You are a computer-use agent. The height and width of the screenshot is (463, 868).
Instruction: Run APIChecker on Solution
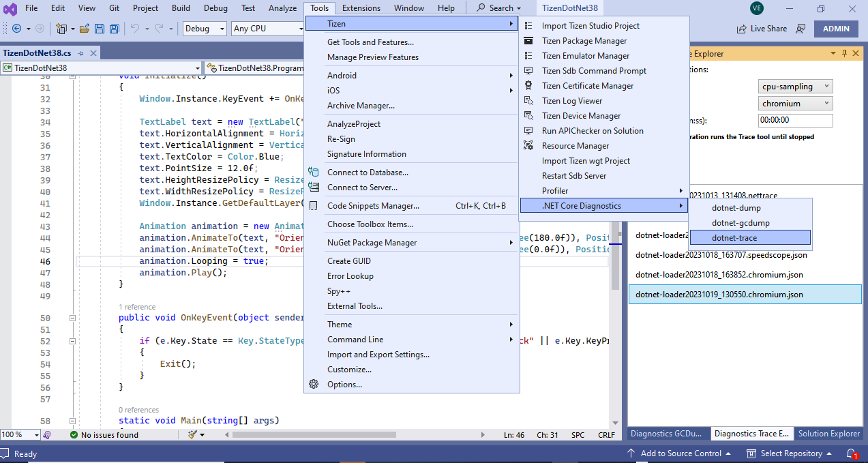pos(590,130)
